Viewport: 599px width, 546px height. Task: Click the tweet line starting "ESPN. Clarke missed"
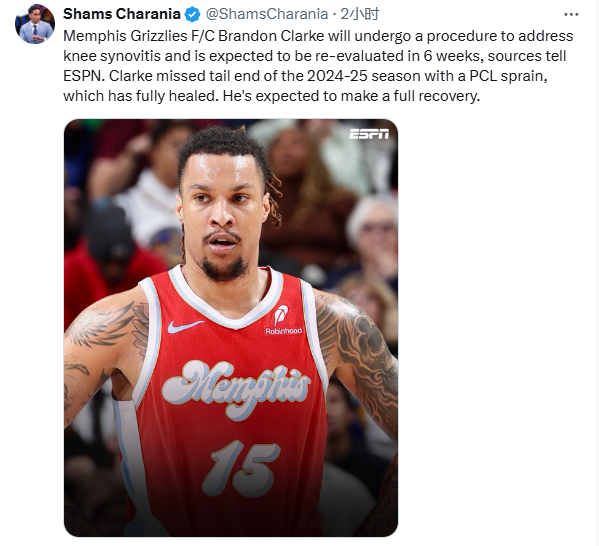305,76
